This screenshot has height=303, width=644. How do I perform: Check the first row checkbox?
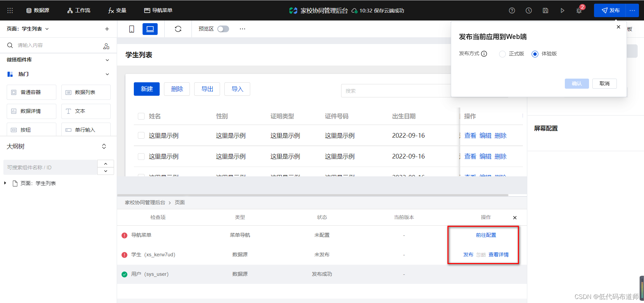[x=141, y=135]
